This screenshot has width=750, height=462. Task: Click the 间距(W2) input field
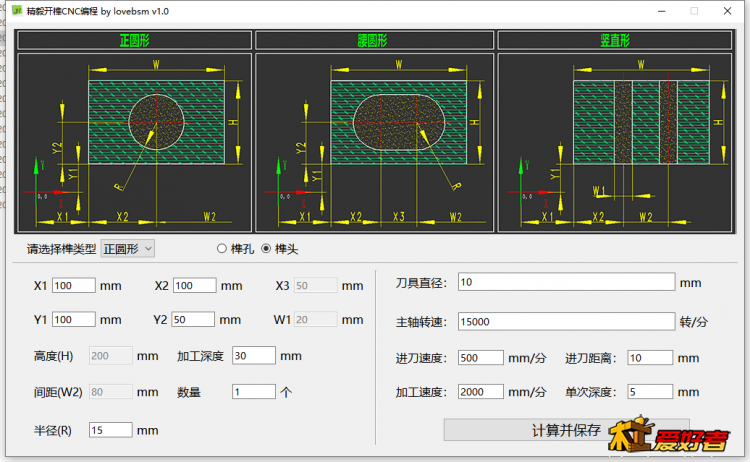click(110, 392)
